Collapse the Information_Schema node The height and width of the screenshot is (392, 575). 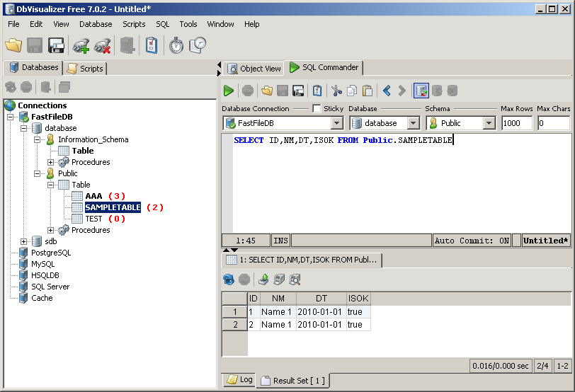point(37,139)
